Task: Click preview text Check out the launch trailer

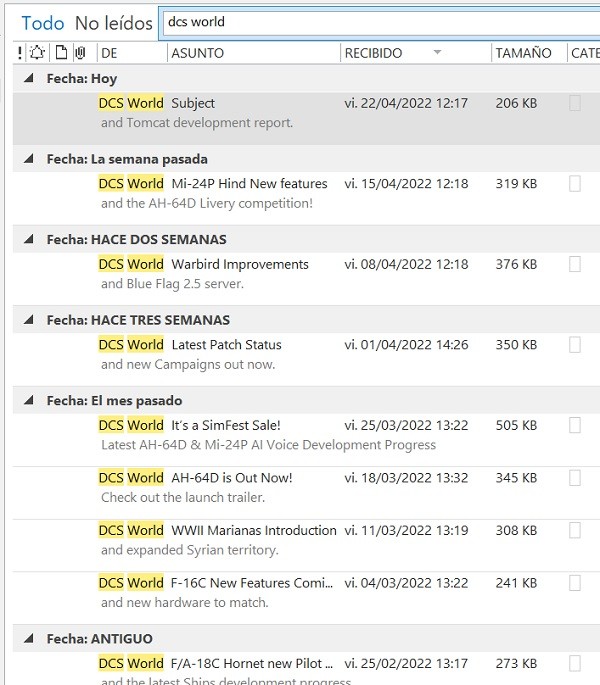Action: click(x=183, y=498)
